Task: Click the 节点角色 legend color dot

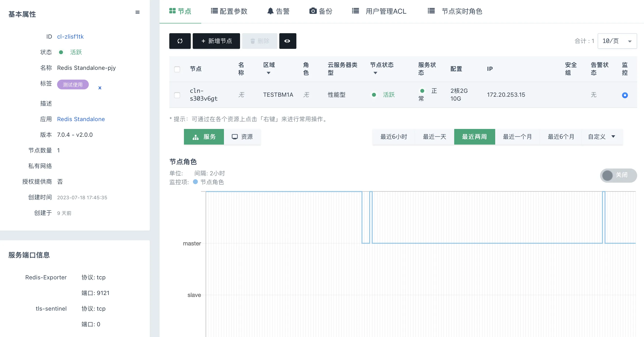Action: pyautogui.click(x=195, y=182)
